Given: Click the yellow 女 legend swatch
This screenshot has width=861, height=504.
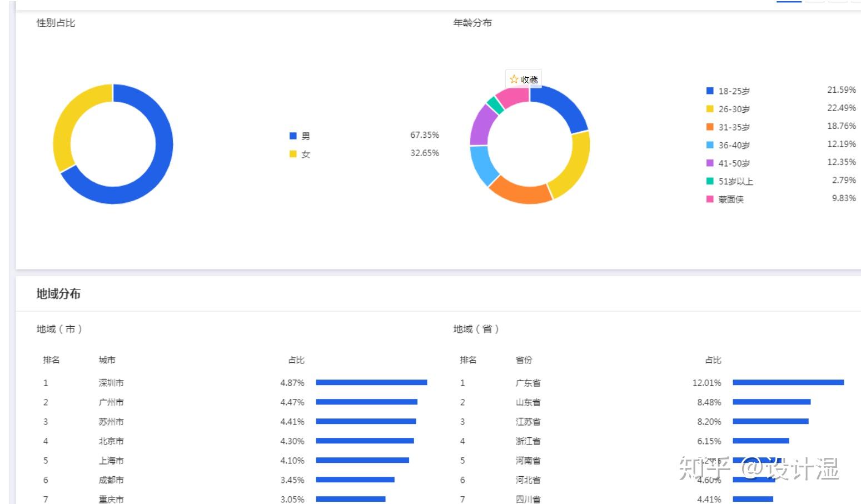Looking at the screenshot, I should 293,154.
